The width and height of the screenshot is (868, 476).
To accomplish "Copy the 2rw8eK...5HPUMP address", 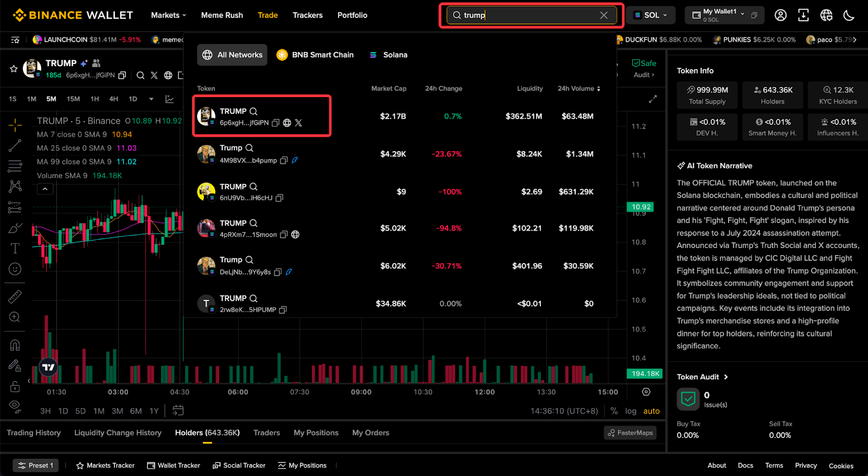I will (283, 310).
